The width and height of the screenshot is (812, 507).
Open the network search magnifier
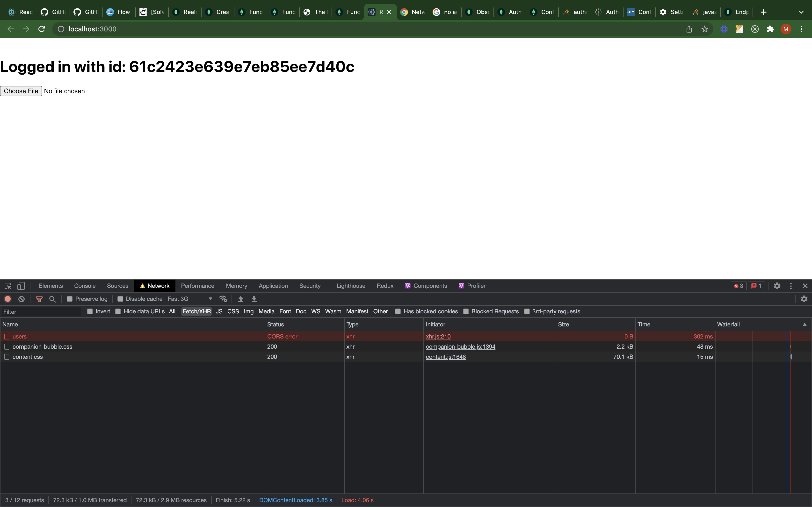tap(52, 299)
